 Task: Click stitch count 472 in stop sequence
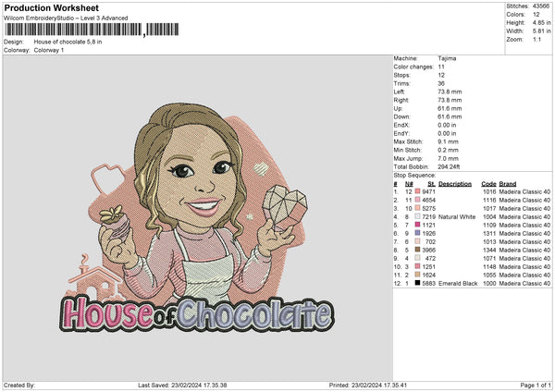[x=430, y=258]
